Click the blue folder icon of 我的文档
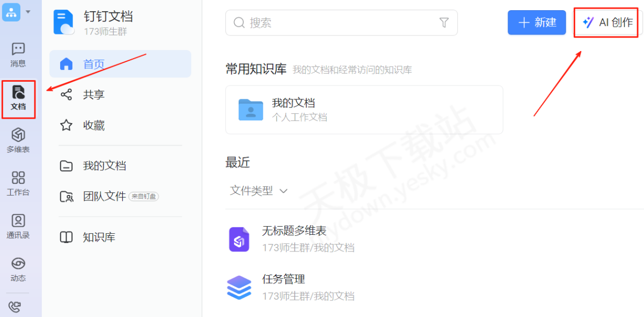Screen dimensions: 644x317 tap(251, 110)
